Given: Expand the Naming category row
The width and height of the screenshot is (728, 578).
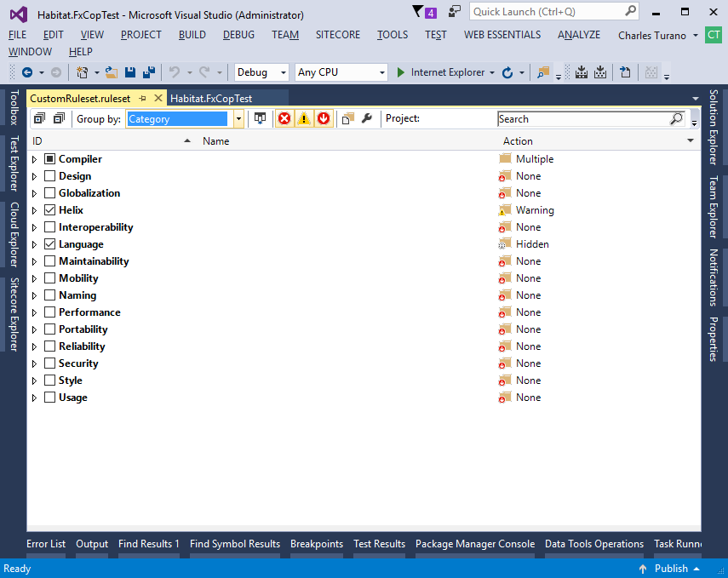Looking at the screenshot, I should point(34,295).
